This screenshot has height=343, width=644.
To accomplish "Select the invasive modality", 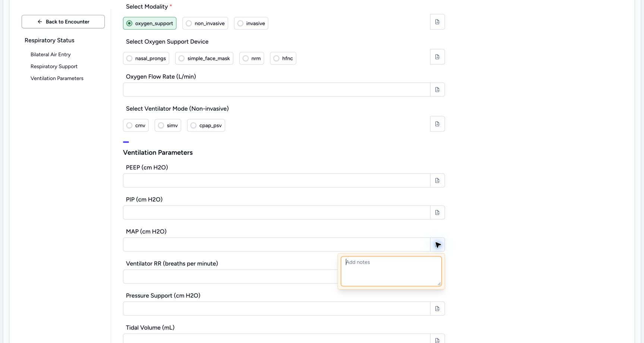I will 251,23.
